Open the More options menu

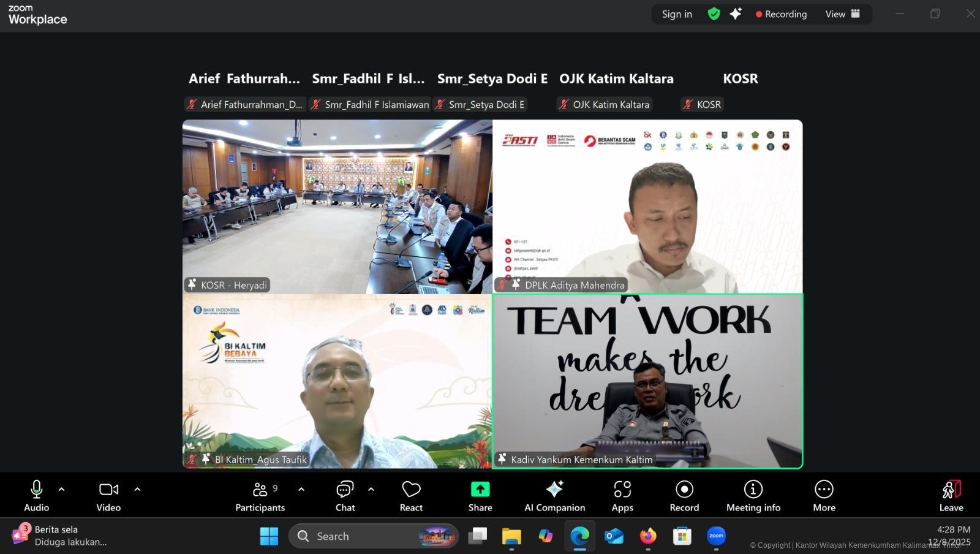[824, 496]
